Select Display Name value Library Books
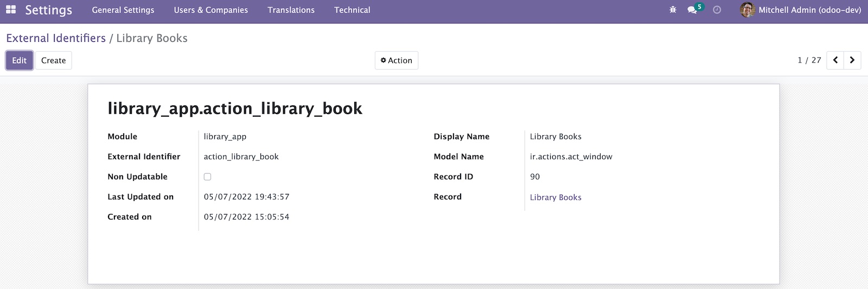Viewport: 868px width, 289px height. (556, 136)
